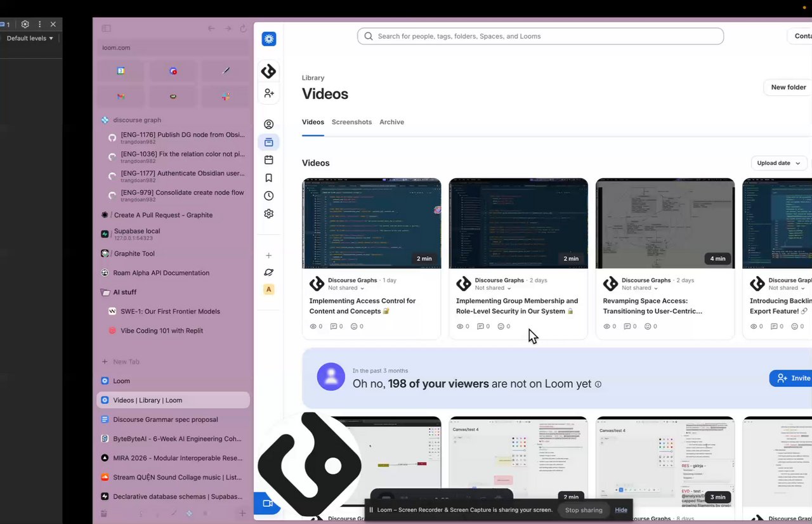Open 'Create A Pull Request - Graphite' tab
The height and width of the screenshot is (524, 812).
click(x=173, y=215)
